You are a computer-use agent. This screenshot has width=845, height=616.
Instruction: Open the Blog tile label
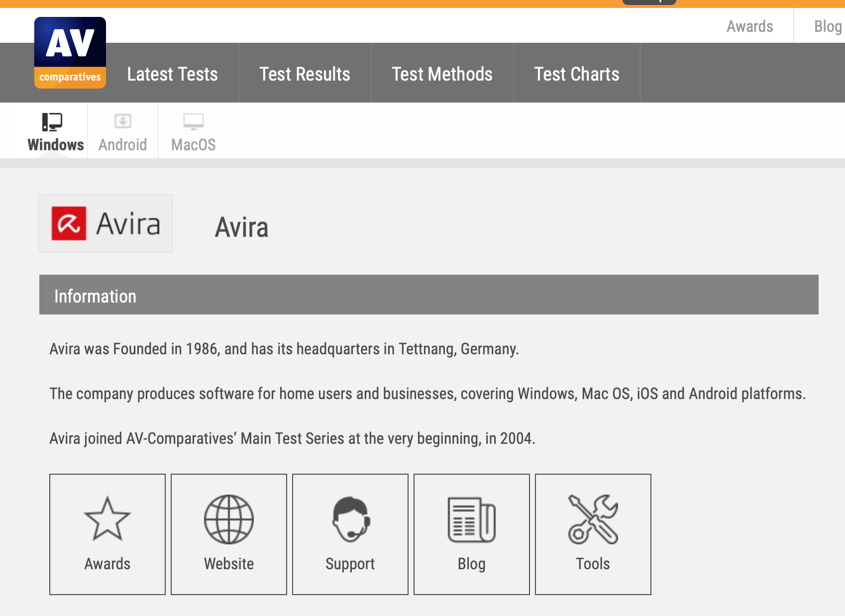472,564
